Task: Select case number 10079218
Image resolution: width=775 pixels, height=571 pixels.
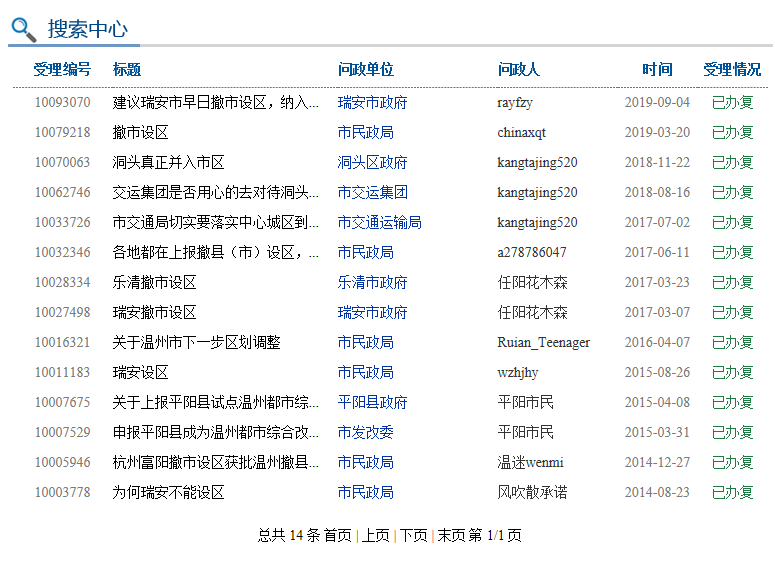Action: (63, 132)
